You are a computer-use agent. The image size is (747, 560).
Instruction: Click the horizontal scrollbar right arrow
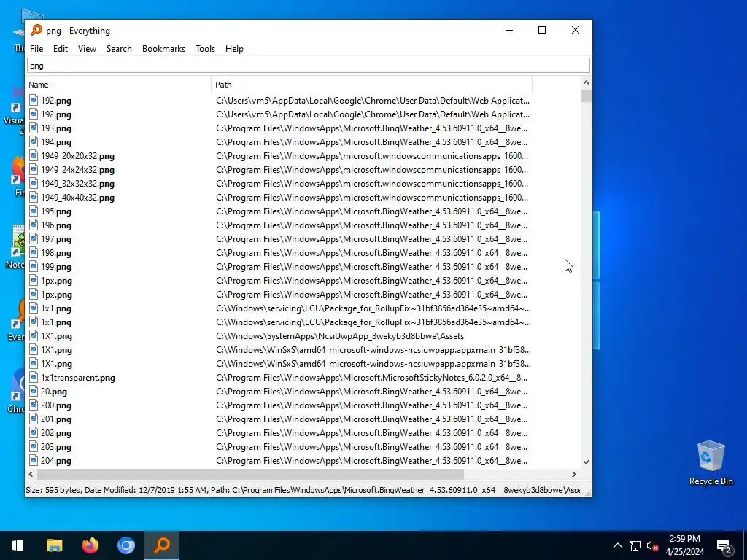tap(574, 474)
